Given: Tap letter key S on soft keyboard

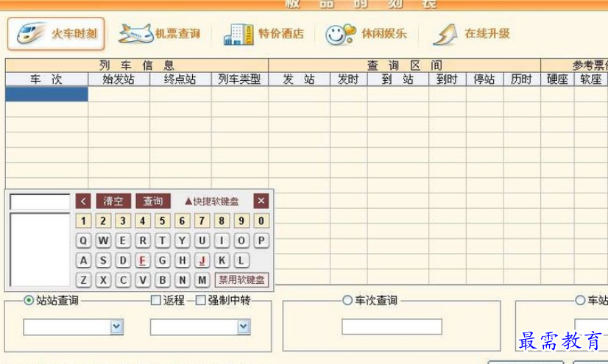Looking at the screenshot, I should [103, 260].
